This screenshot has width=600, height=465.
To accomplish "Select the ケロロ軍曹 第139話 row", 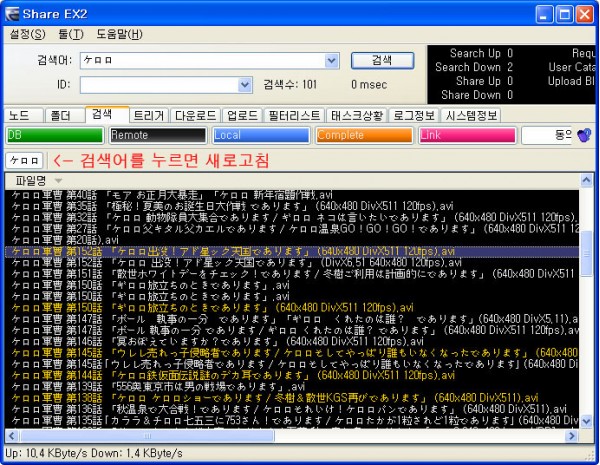I will click(x=292, y=387).
